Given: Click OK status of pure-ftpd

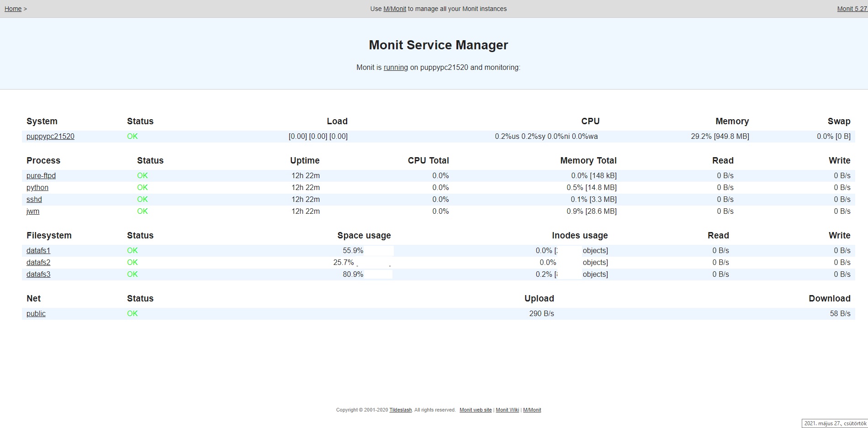Looking at the screenshot, I should (x=143, y=175).
